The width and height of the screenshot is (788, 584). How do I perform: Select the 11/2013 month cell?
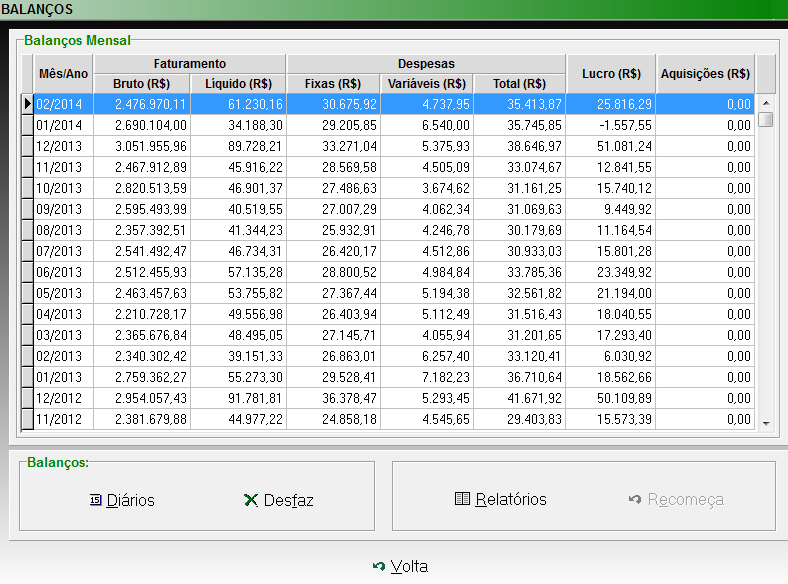pyautogui.click(x=63, y=167)
